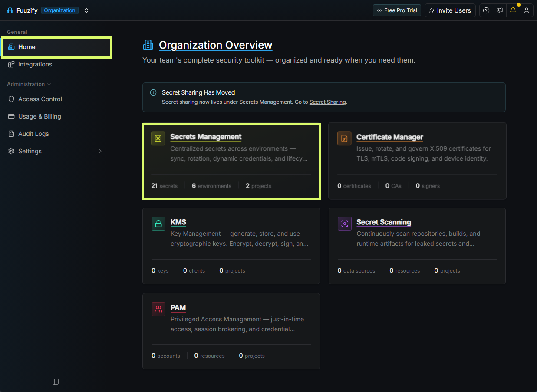Click the "0 signers" stat

[428, 186]
